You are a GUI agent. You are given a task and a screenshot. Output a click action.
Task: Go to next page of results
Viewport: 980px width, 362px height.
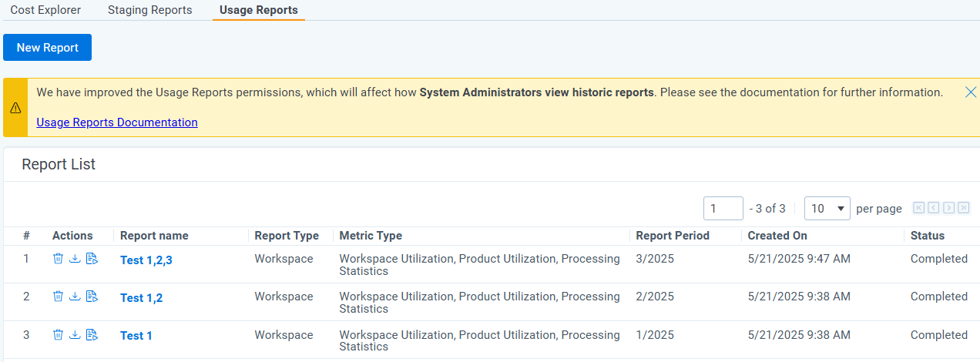tap(948, 208)
